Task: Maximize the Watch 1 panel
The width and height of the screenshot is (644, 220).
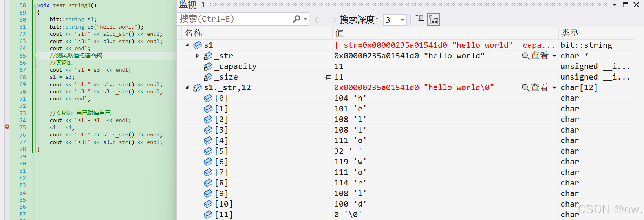Action: 626,5
